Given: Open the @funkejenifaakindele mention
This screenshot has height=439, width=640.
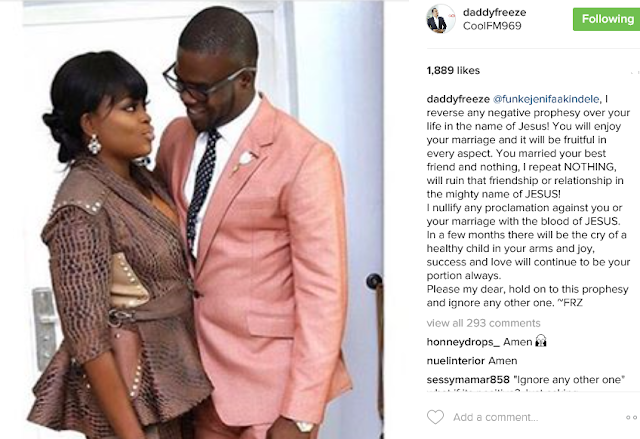Looking at the screenshot, I should (x=546, y=99).
